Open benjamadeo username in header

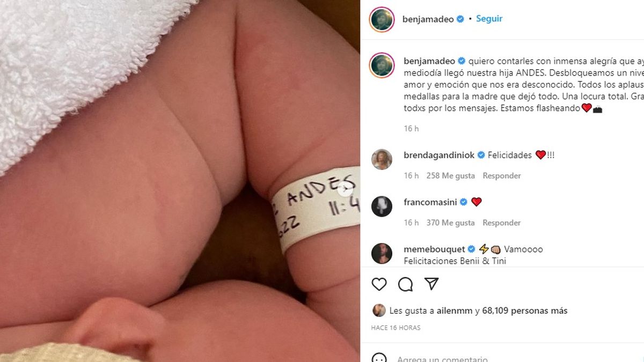click(x=428, y=19)
